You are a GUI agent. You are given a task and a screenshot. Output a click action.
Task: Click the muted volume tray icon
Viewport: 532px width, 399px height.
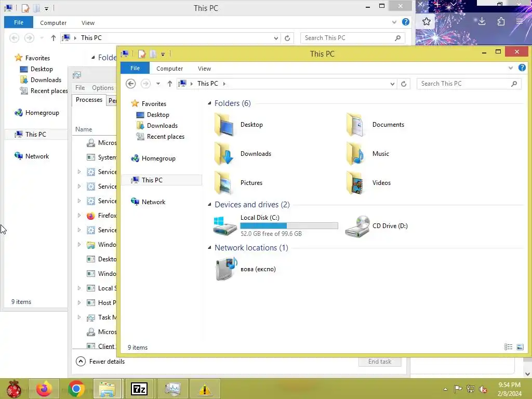click(483, 389)
